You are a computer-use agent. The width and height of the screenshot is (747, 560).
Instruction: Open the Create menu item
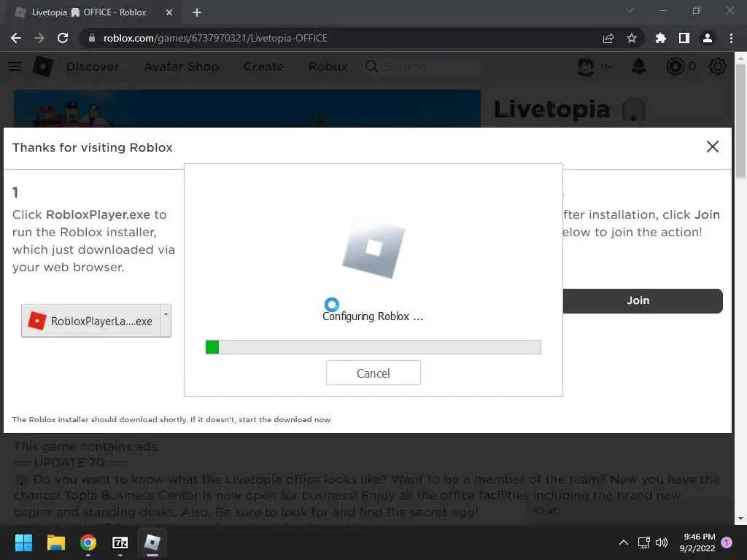263,66
